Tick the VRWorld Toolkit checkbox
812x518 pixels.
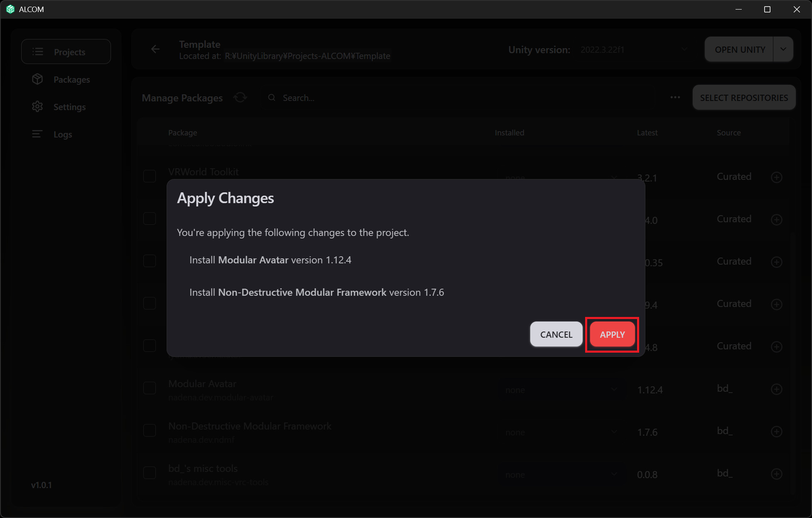pyautogui.click(x=150, y=176)
